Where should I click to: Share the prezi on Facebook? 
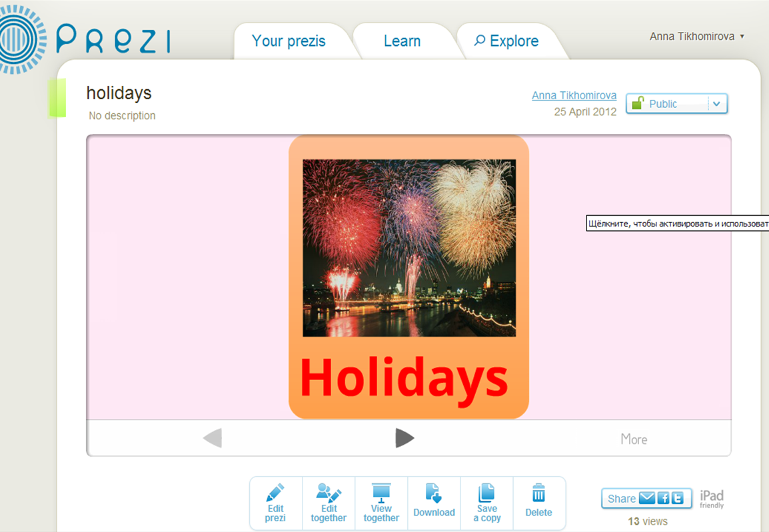[x=664, y=498]
